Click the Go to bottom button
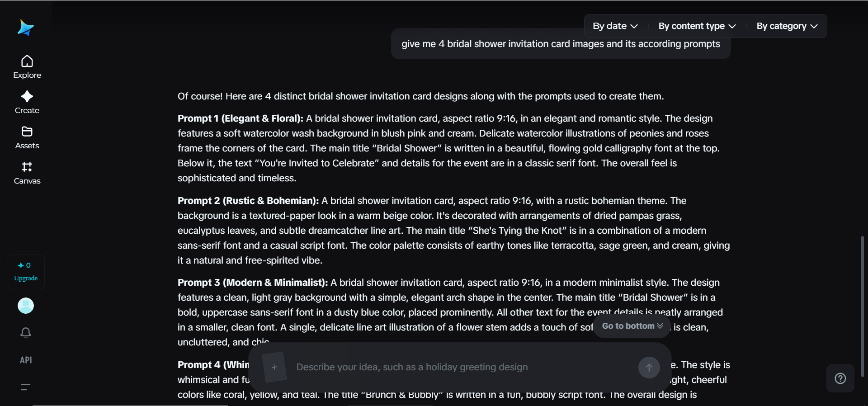The image size is (868, 406). [632, 326]
